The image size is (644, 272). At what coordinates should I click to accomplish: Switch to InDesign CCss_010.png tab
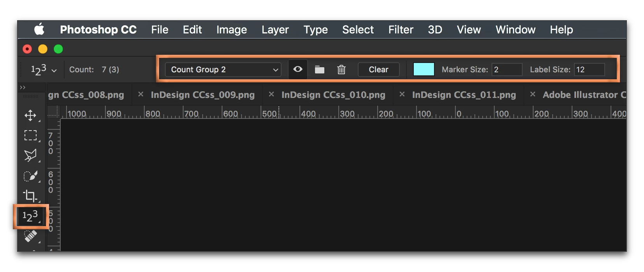coord(333,95)
